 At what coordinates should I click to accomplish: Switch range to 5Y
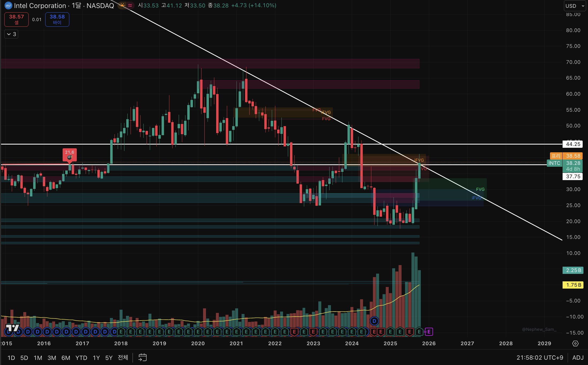point(109,358)
